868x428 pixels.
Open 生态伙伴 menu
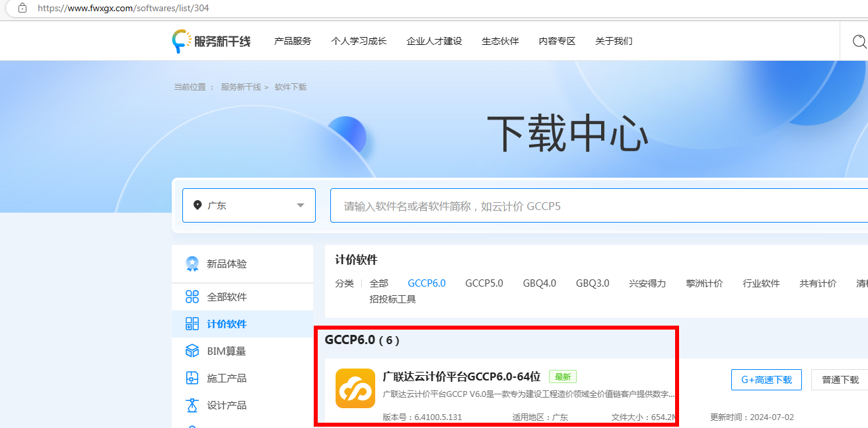click(500, 41)
